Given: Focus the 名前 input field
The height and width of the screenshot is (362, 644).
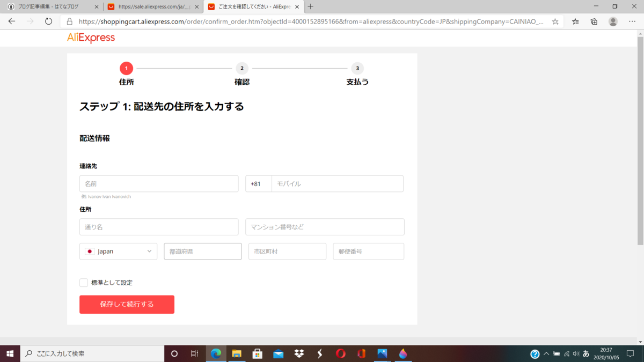Looking at the screenshot, I should [x=159, y=183].
